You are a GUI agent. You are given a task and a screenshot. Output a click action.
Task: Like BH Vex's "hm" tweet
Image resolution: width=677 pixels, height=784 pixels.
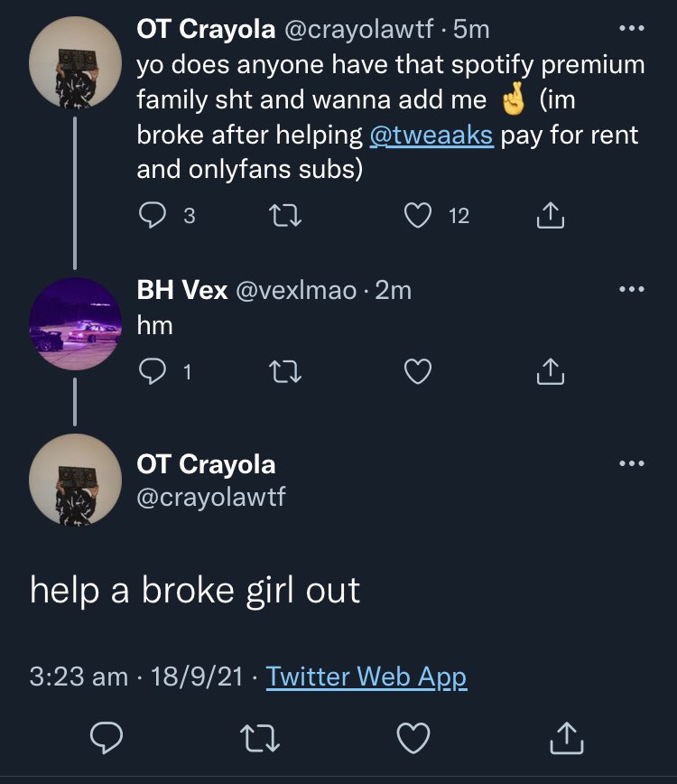point(417,371)
